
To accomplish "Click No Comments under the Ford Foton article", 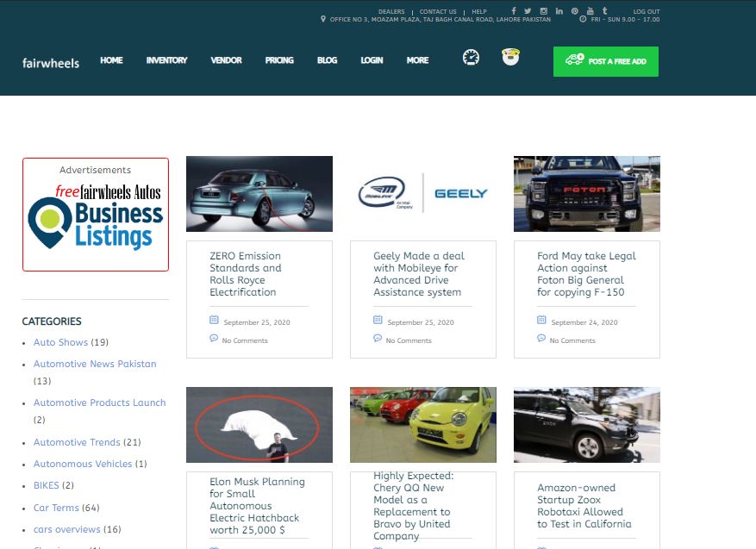I will (572, 340).
